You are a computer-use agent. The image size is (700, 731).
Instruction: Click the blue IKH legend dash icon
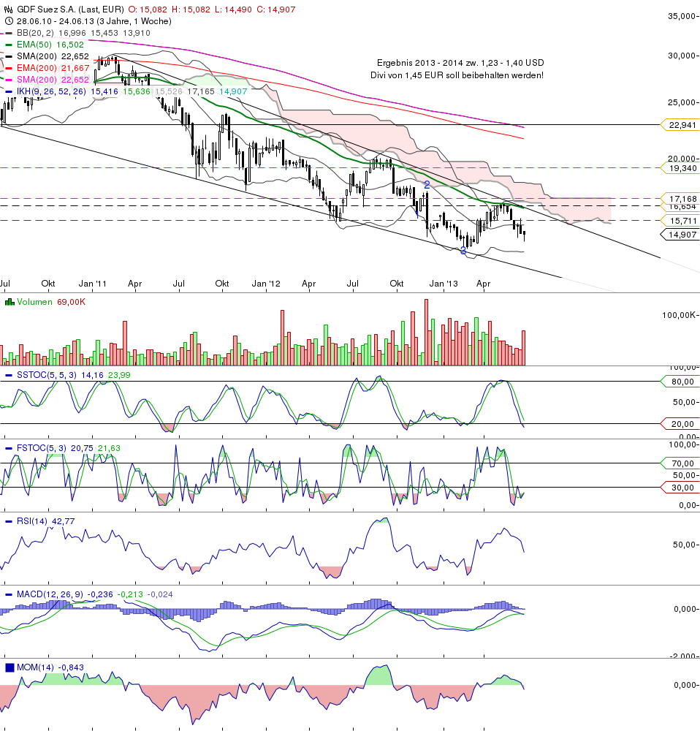9,91
